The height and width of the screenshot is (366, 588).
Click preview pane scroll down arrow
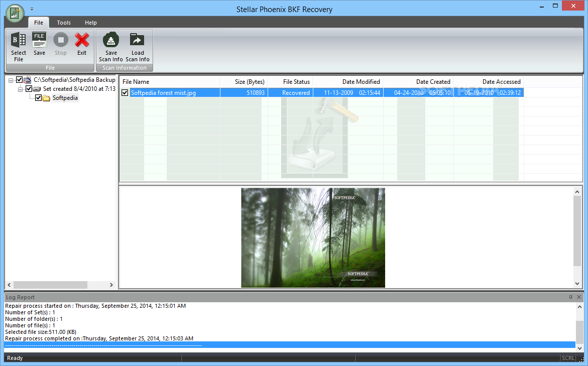tap(577, 284)
